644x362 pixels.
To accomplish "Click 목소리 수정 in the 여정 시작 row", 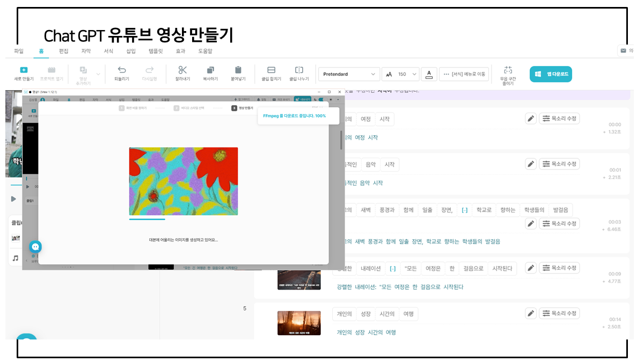I will tap(559, 119).
